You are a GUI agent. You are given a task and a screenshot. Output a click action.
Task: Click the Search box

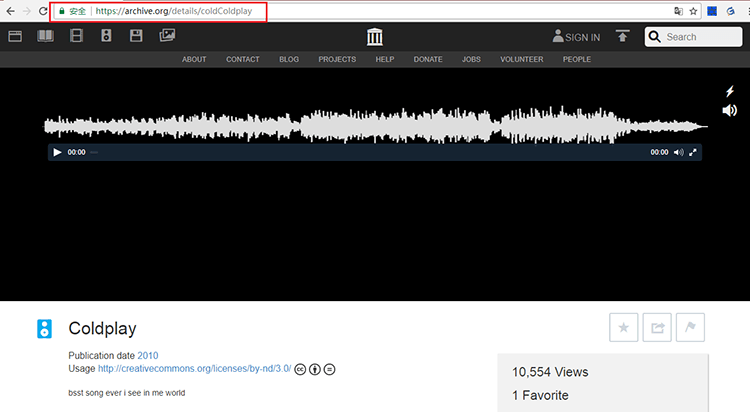pyautogui.click(x=694, y=37)
